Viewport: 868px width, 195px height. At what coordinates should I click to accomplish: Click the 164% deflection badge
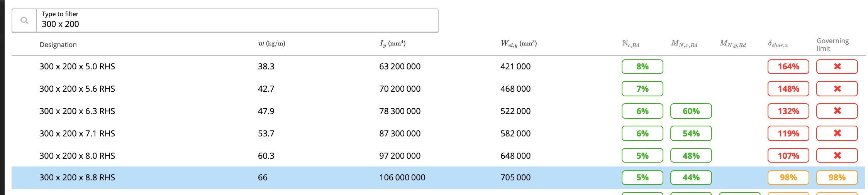[788, 67]
